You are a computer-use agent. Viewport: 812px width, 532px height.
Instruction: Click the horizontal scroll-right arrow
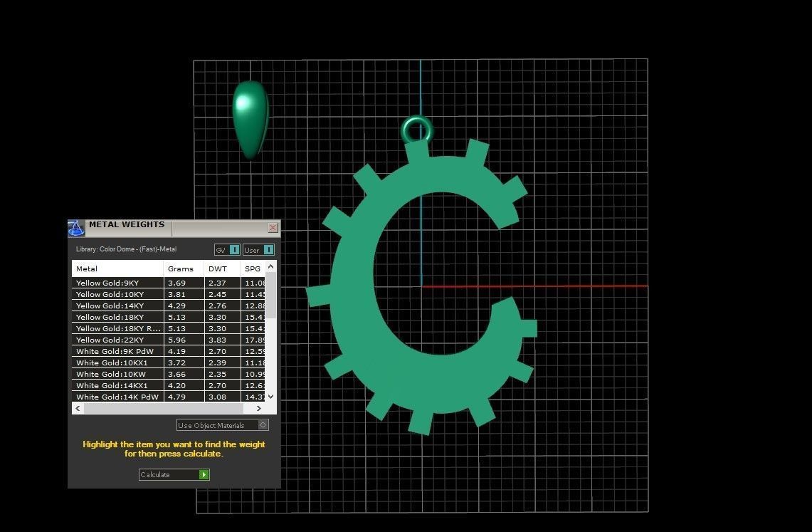(259, 408)
